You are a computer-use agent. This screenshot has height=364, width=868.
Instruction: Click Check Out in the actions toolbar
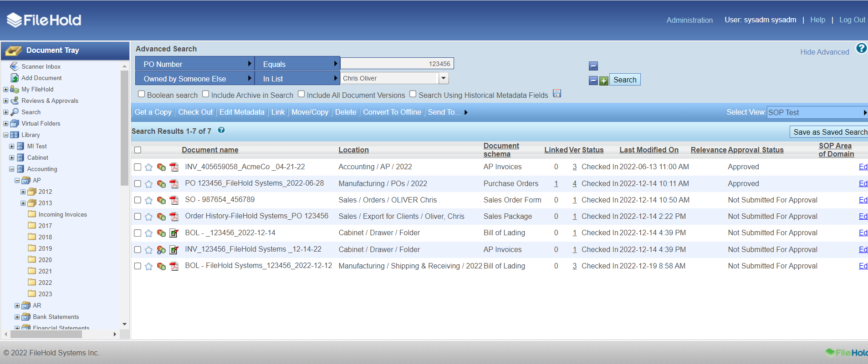[x=195, y=112]
